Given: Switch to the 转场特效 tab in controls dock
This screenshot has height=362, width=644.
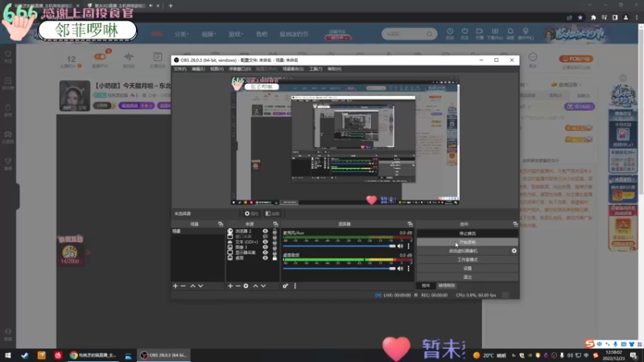Looking at the screenshot, I should click(x=447, y=286).
